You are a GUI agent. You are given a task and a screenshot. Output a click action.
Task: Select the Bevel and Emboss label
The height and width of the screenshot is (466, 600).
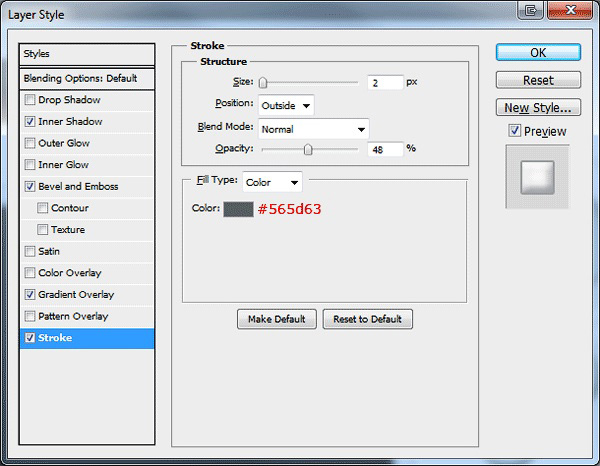pos(78,186)
